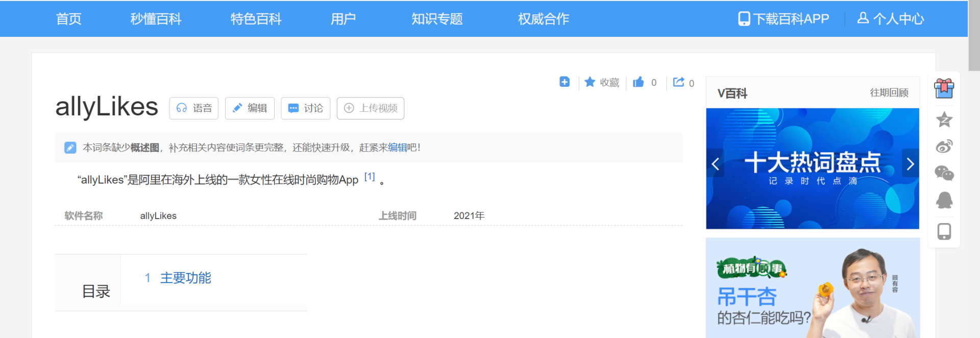
Task: Click the thumbs-up like icon
Action: click(639, 82)
